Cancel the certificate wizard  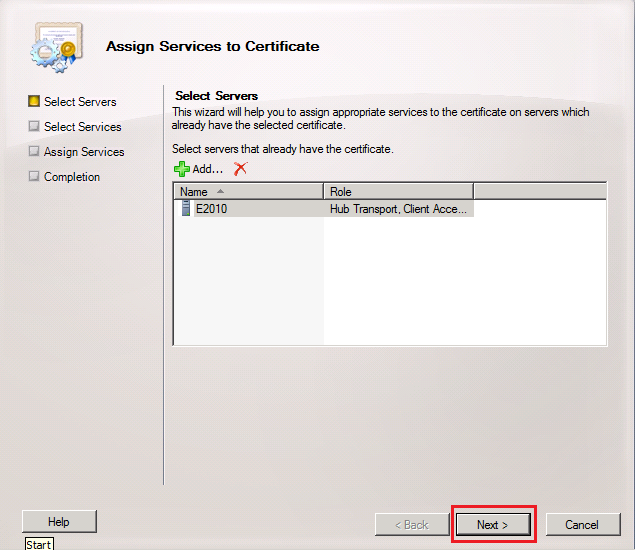581,524
